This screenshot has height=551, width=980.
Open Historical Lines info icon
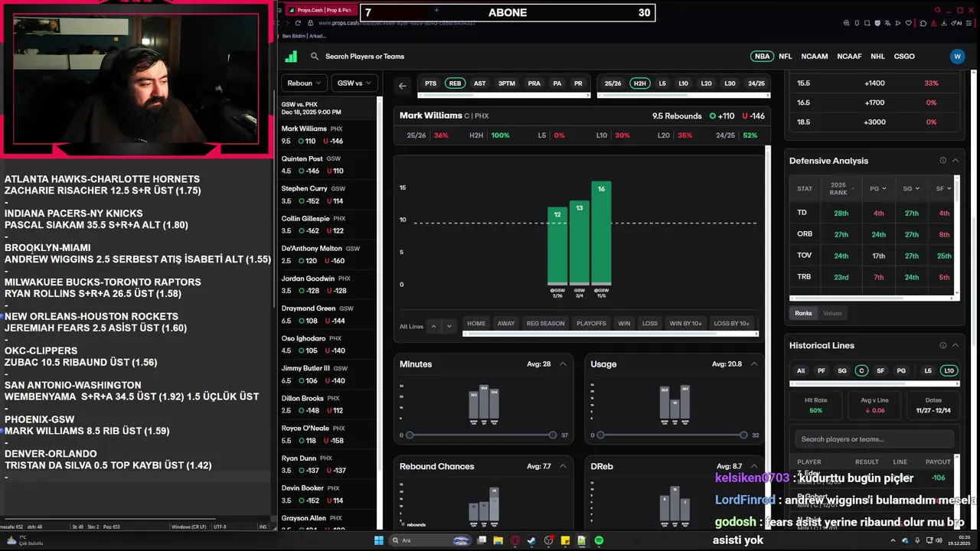pyautogui.click(x=943, y=345)
